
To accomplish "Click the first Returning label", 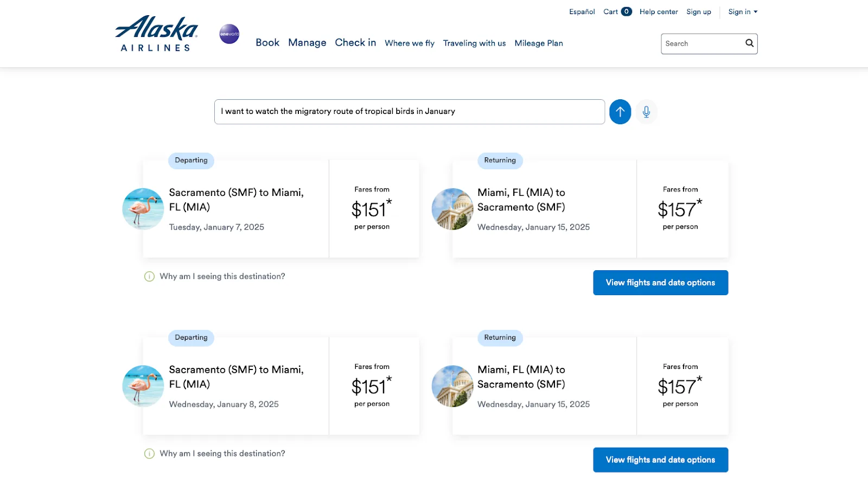I will click(500, 161).
